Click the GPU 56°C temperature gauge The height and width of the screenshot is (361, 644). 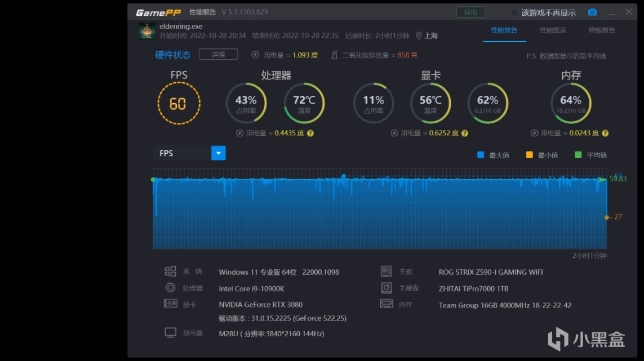(x=430, y=103)
